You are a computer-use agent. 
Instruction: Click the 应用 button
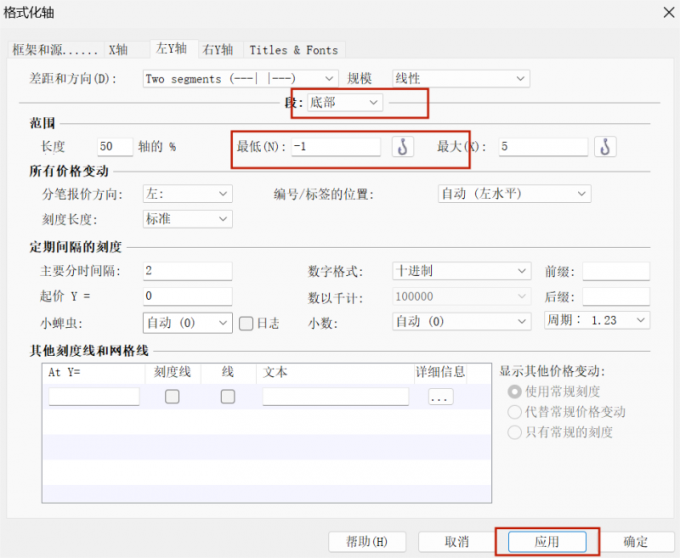(547, 542)
